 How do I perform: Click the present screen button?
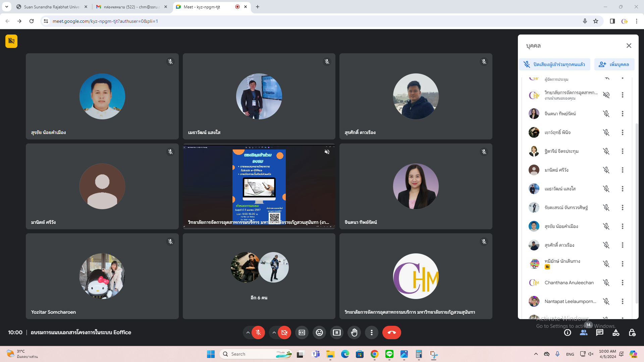click(337, 333)
